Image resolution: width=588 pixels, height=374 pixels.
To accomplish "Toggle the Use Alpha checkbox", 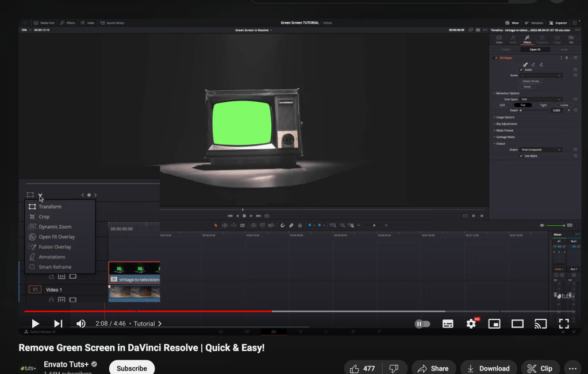I will 521,156.
